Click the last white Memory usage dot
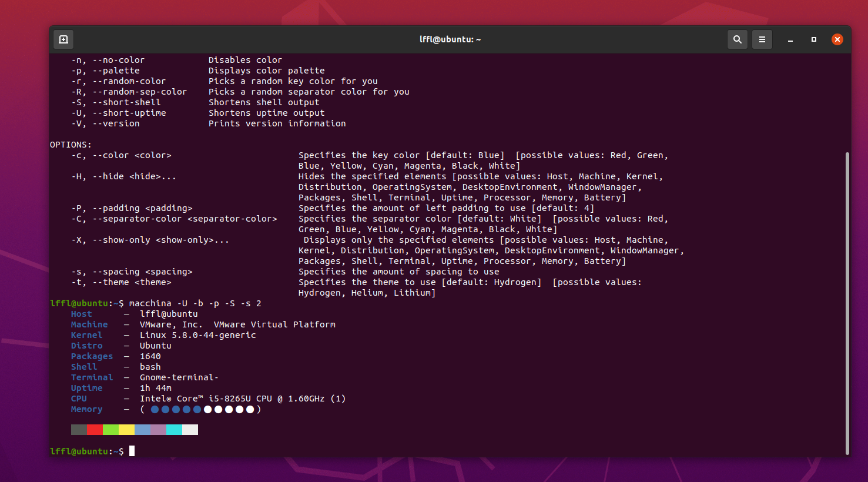The height and width of the screenshot is (482, 868). 249,409
